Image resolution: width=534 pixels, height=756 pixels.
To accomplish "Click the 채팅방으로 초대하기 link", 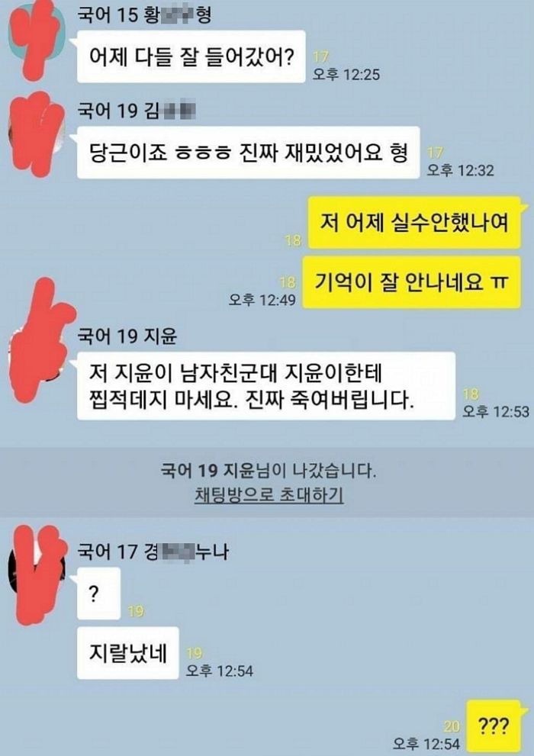I will [x=269, y=495].
